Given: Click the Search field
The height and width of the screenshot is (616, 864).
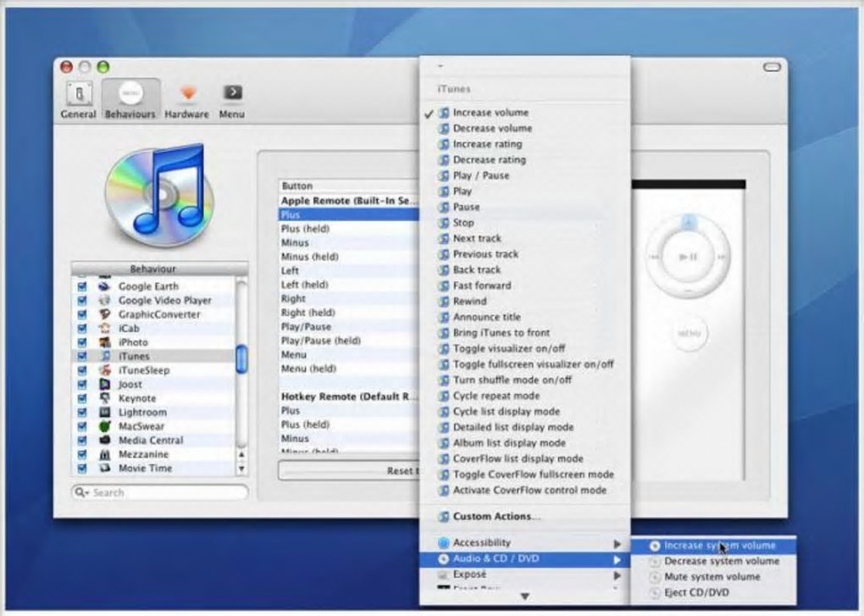Looking at the screenshot, I should 160,492.
